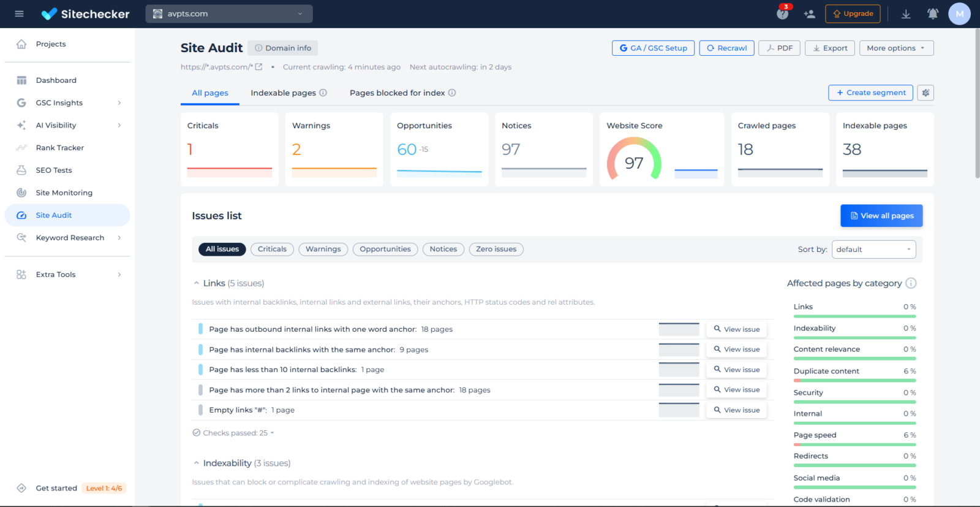Click the GSC Insights Google icon
This screenshot has height=507, width=980.
click(21, 103)
